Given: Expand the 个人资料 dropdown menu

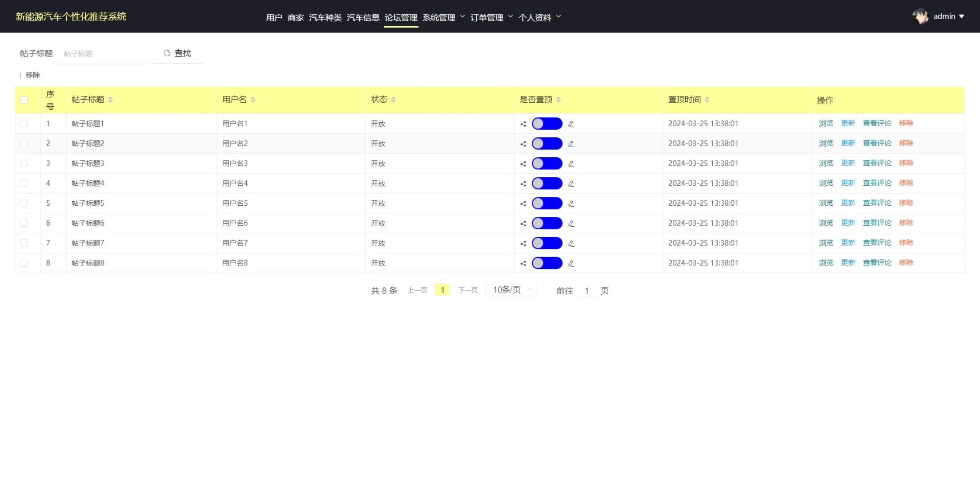Looking at the screenshot, I should 540,17.
